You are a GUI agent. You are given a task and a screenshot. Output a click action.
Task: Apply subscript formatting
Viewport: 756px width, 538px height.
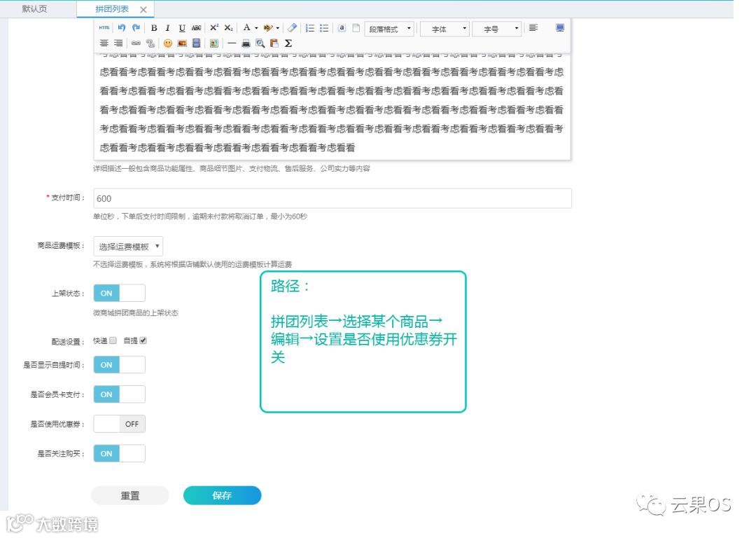(x=228, y=28)
